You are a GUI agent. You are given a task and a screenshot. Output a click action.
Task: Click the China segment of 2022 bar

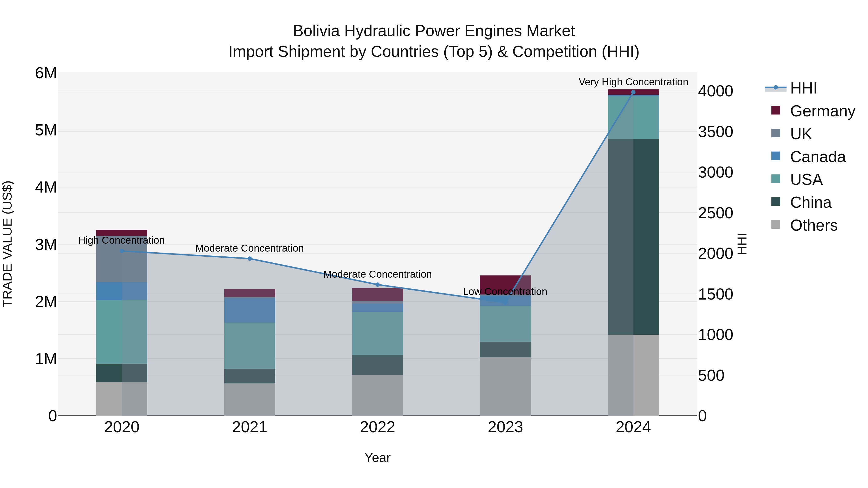pyautogui.click(x=377, y=365)
